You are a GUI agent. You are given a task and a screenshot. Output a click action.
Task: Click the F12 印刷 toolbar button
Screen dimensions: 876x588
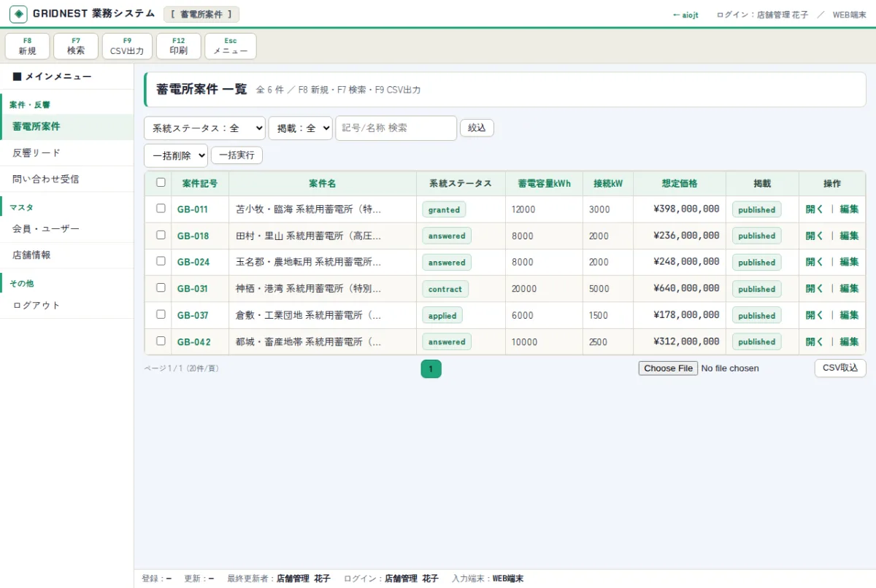[x=179, y=46]
